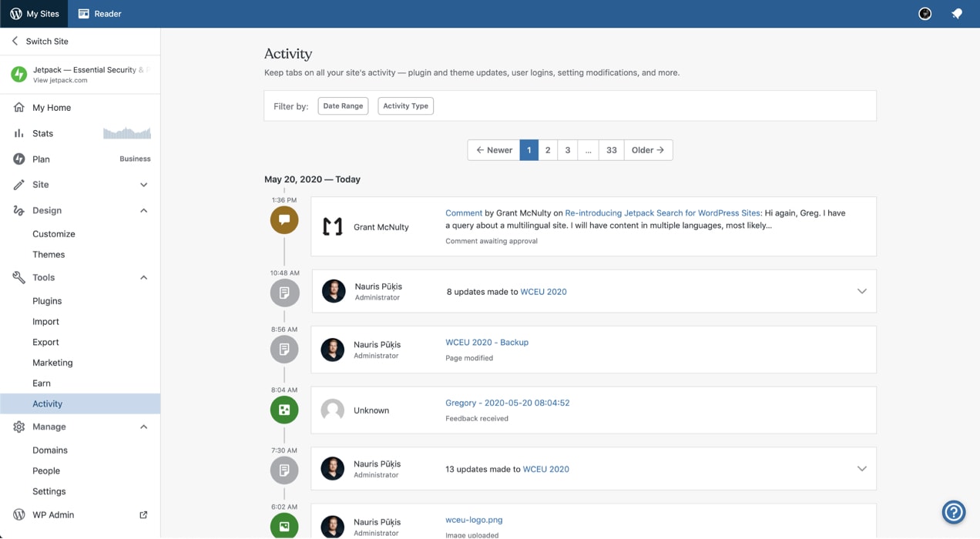Collapse the Tools section in sidebar
This screenshot has height=539, width=980.
click(143, 277)
